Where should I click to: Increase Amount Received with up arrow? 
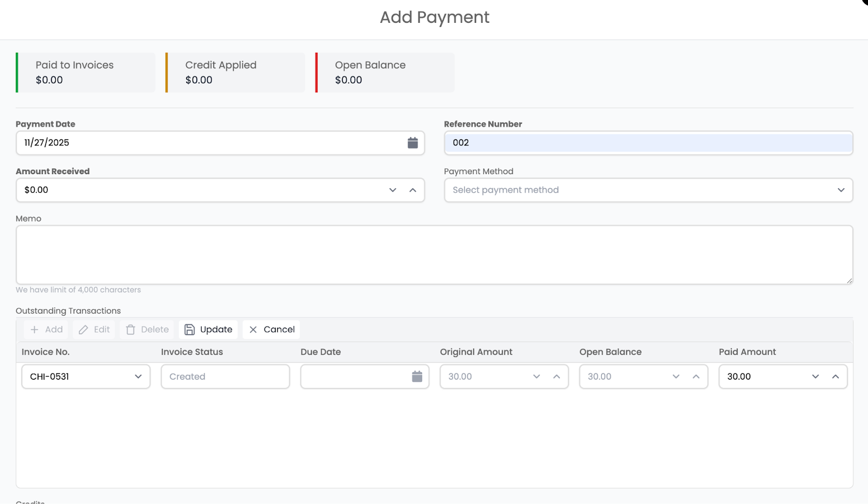[413, 190]
